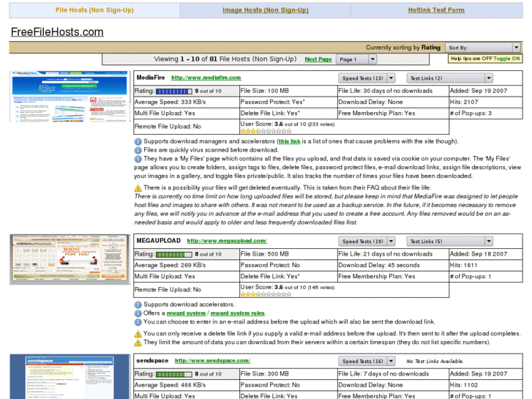
Task: Click 'Added: Sep 18 2007' cell
Action: [486, 254]
